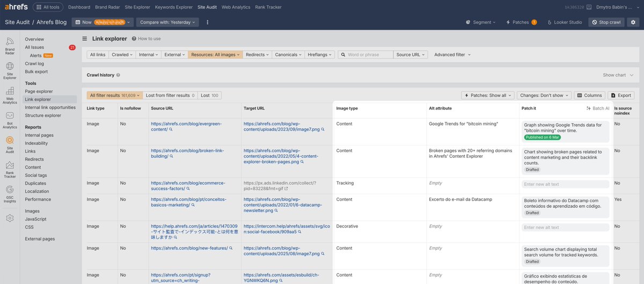The image size is (644, 284).
Task: Go to Rank Tracker in the top navigation
Action: 269,7
